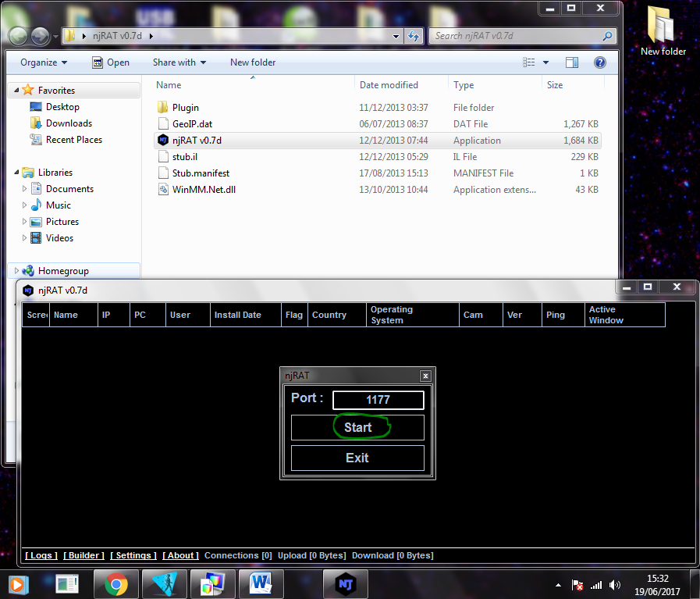This screenshot has height=599, width=700.
Task: Expand the Videos library
Action: pos(24,238)
